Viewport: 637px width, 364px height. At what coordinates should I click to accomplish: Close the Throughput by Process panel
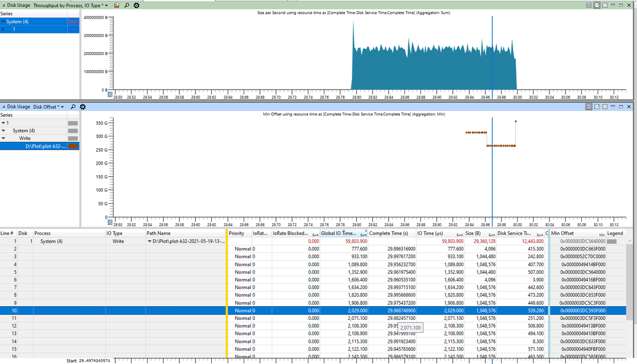[630, 5]
